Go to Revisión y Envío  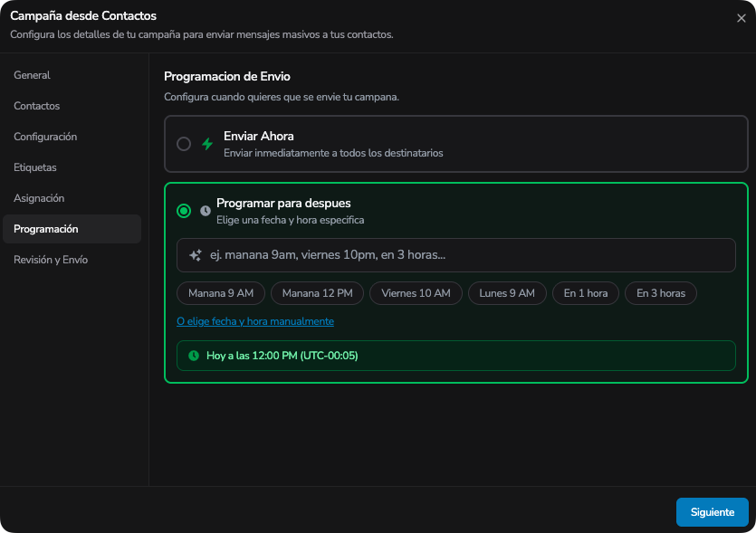[x=72, y=260]
